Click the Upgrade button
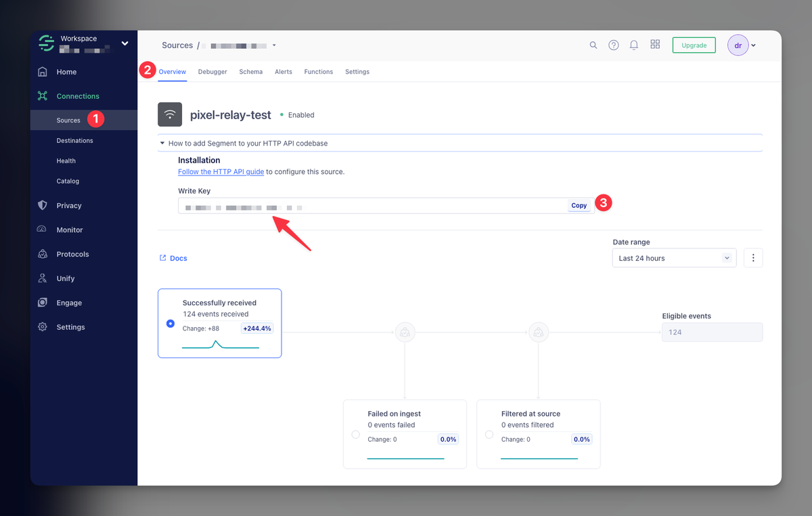812x516 pixels. click(694, 45)
